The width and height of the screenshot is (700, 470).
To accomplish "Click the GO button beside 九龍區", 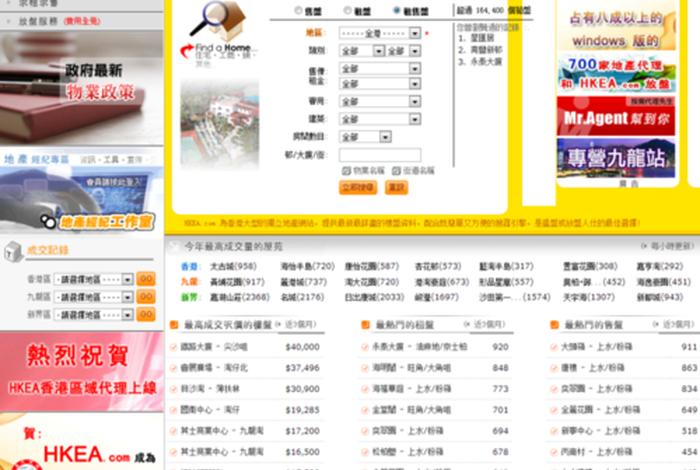I will point(146,297).
